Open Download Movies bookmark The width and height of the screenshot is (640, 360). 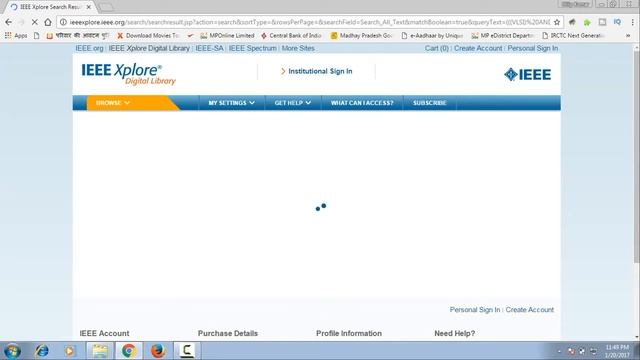point(148,36)
